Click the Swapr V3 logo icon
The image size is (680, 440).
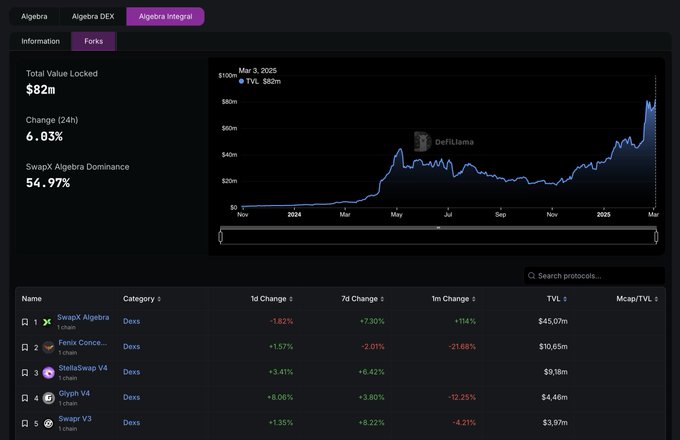(x=49, y=424)
